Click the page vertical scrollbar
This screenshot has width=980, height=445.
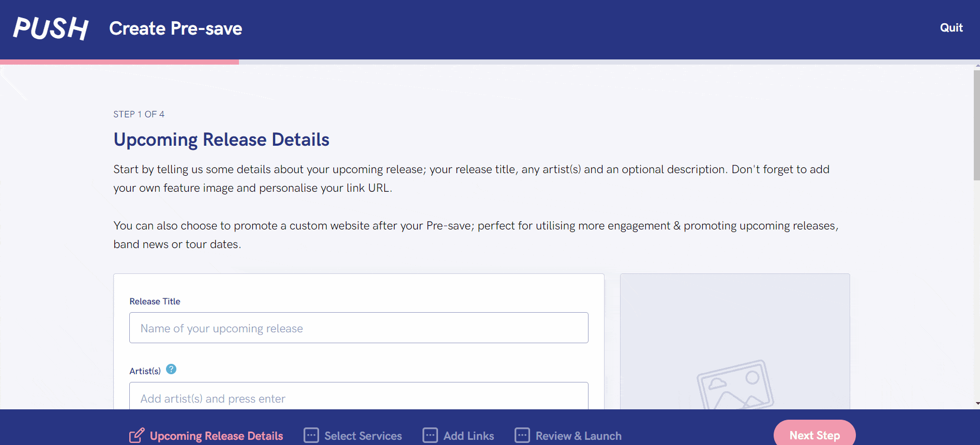coord(976,125)
